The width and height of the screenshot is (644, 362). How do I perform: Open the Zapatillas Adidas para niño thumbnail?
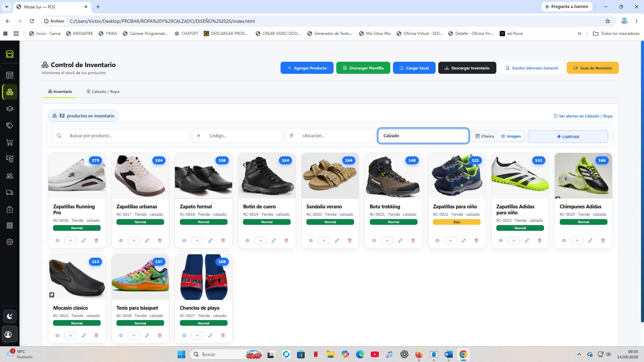tap(520, 176)
